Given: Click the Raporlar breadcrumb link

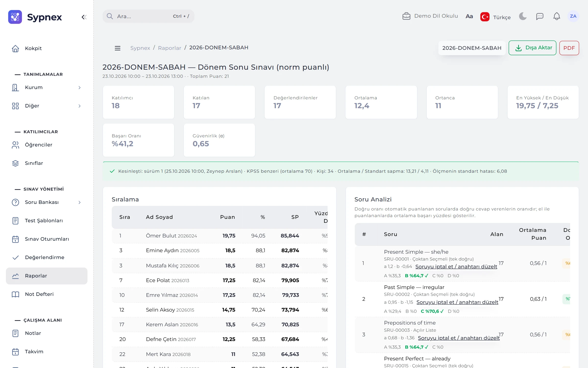Looking at the screenshot, I should click(x=170, y=48).
